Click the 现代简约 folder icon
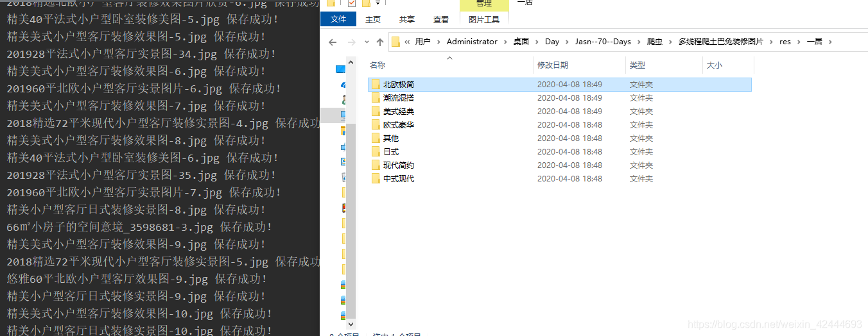868x336 pixels. [376, 165]
